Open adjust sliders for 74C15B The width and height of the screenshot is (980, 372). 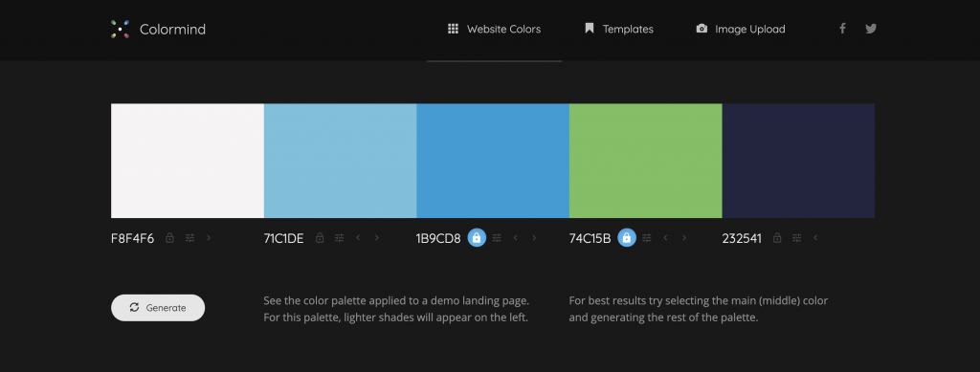pos(647,238)
